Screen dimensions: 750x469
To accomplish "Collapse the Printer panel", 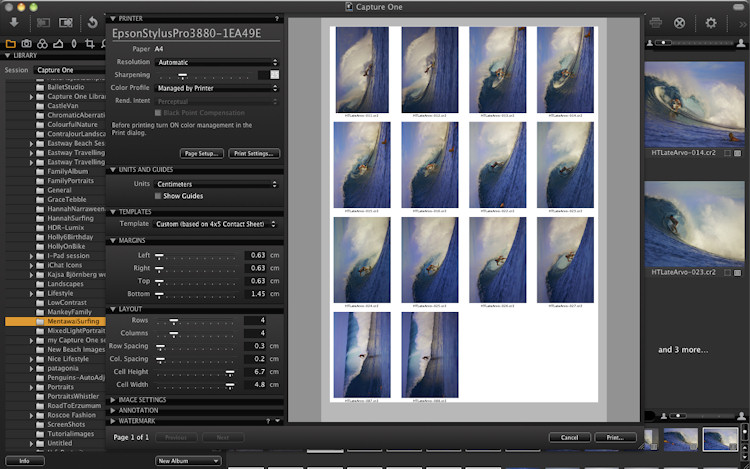I will tap(113, 19).
